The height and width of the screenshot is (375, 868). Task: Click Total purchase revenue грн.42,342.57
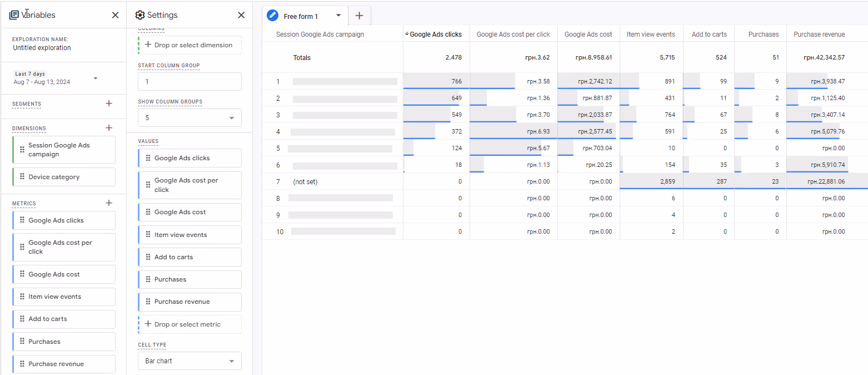point(824,57)
